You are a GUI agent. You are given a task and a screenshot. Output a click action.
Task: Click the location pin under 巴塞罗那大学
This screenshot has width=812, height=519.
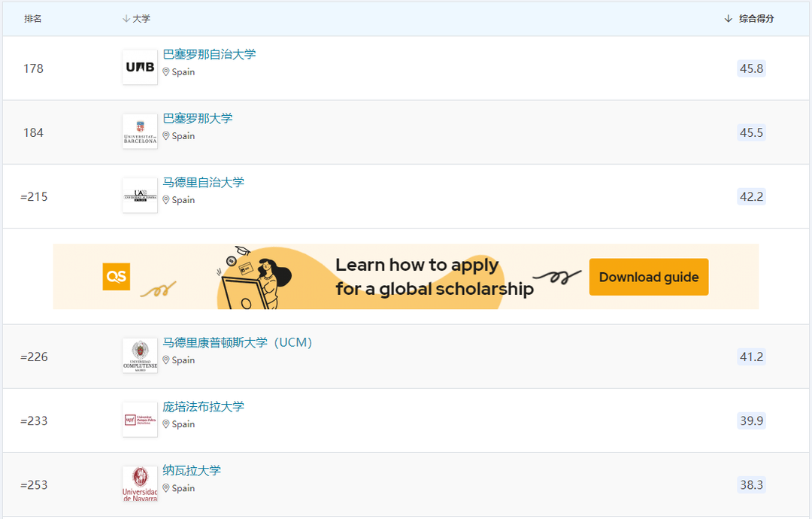coord(166,135)
